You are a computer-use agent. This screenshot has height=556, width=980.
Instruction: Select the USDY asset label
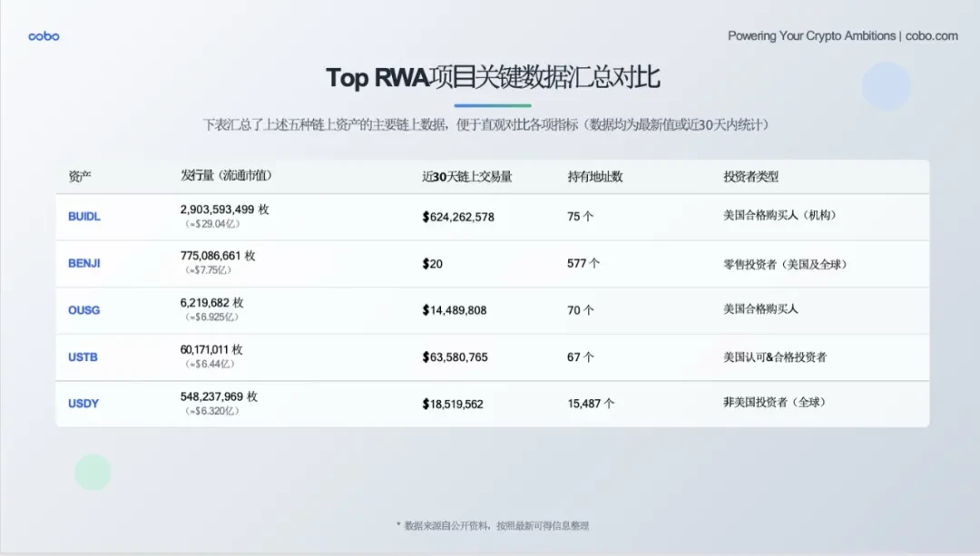[83, 404]
